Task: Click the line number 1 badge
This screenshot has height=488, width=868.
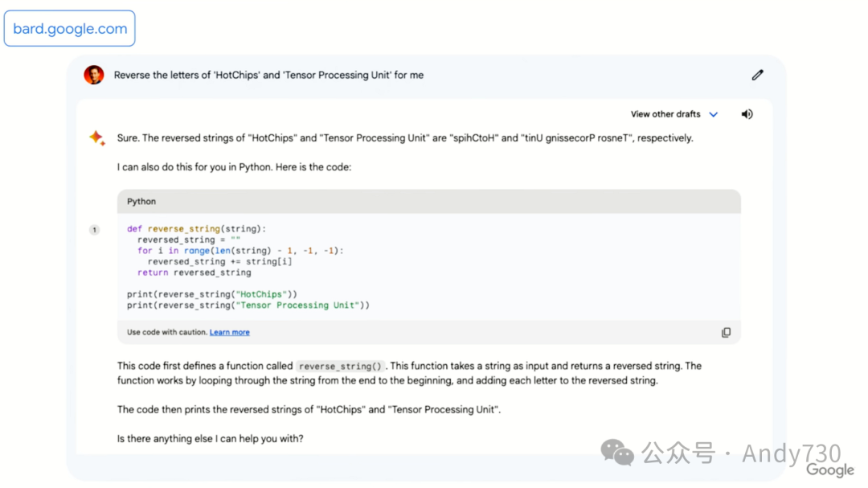Action: click(x=94, y=230)
